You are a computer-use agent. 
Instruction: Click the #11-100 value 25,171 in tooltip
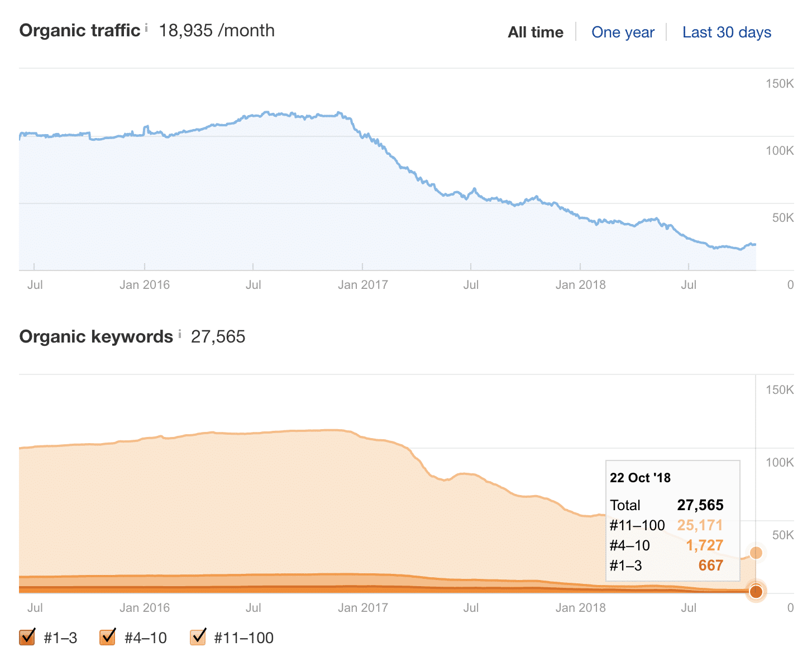700,525
